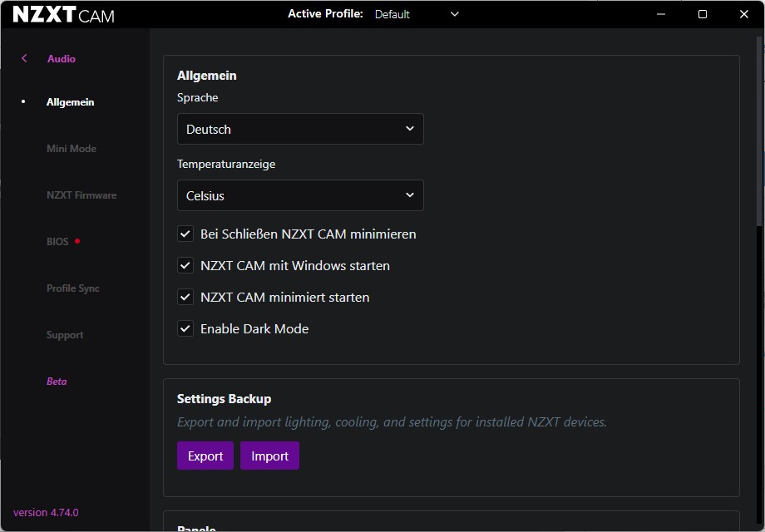Toggle 'NZXT CAM minimiert starten' checkbox

pos(185,298)
